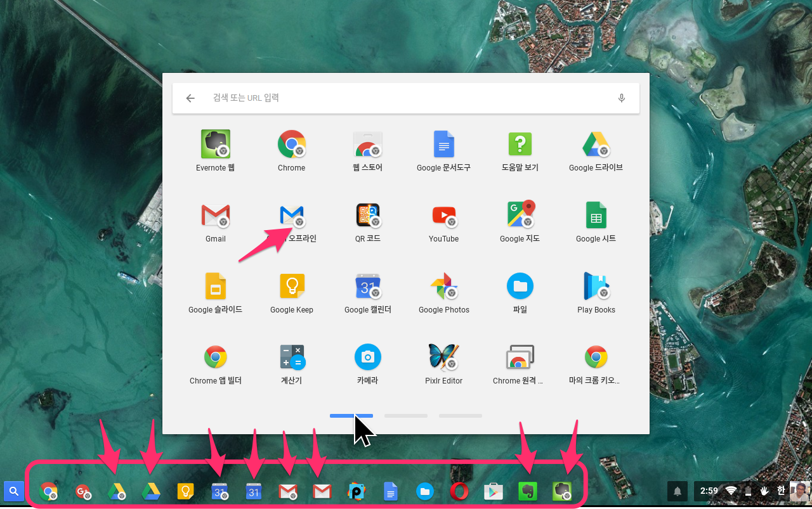Click the 한 input method indicator
Screen dimensions: 812x509
click(x=781, y=490)
